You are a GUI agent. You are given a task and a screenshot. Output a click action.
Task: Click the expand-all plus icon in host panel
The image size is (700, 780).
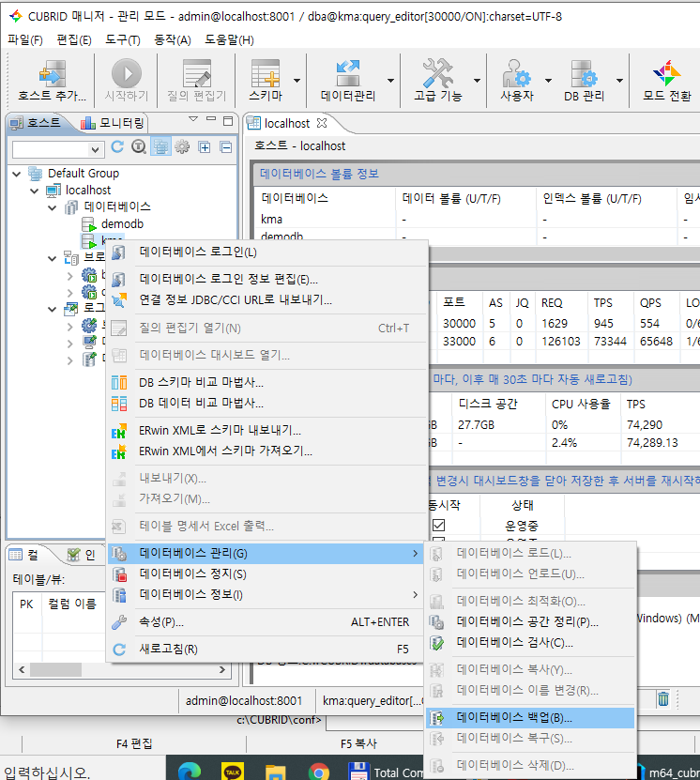(205, 146)
